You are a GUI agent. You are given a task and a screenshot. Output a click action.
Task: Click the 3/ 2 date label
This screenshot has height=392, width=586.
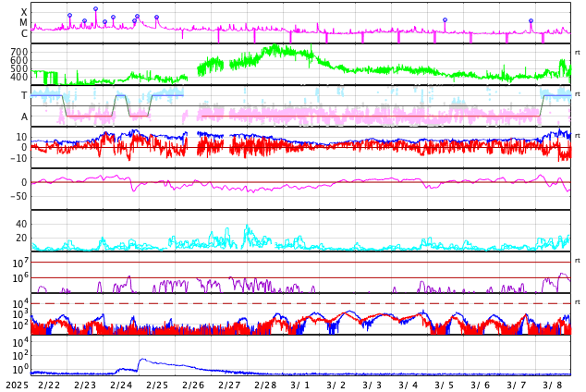[336, 386]
